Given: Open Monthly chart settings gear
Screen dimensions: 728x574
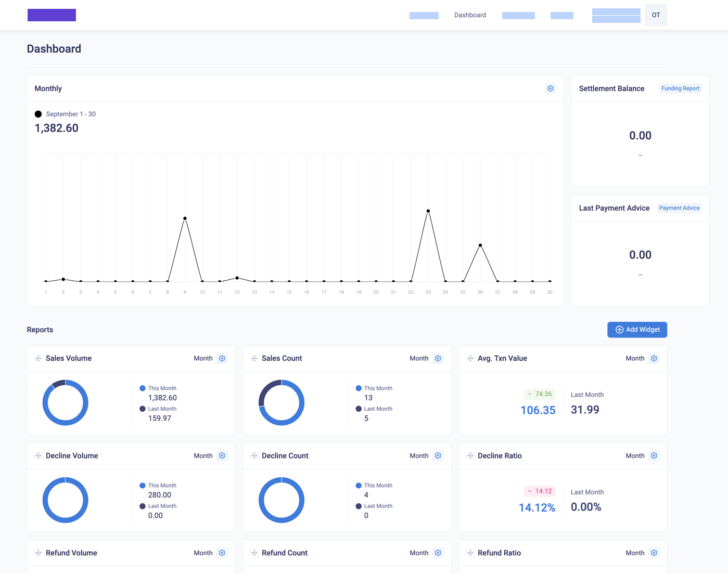Looking at the screenshot, I should (551, 88).
